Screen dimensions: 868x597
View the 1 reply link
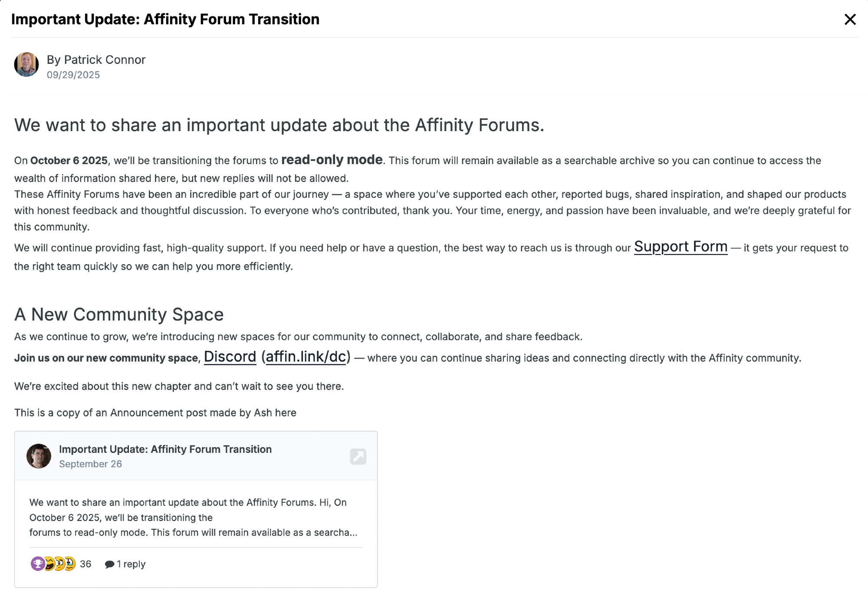(131, 564)
